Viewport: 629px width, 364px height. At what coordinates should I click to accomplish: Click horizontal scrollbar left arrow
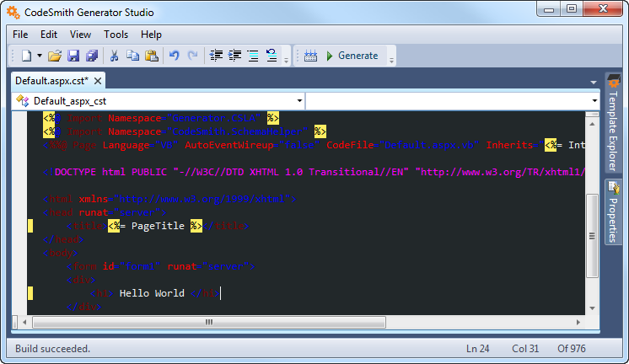point(24,322)
